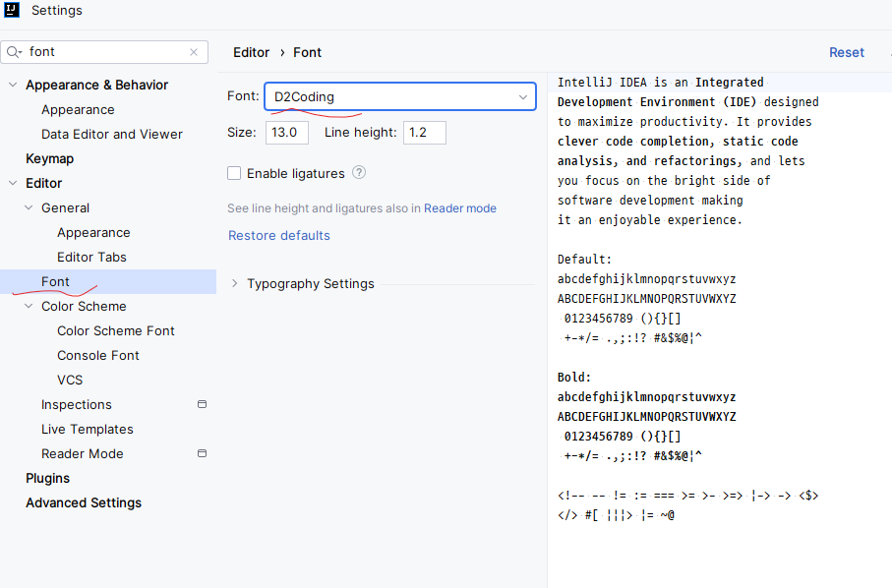Open the ligatures help question icon
The height and width of the screenshot is (588, 892).
(x=359, y=172)
